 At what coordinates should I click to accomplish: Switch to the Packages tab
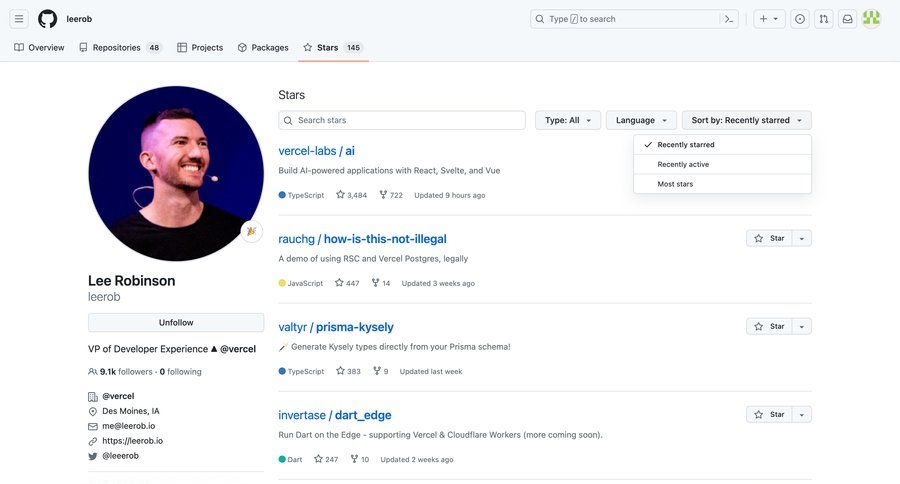click(x=263, y=47)
